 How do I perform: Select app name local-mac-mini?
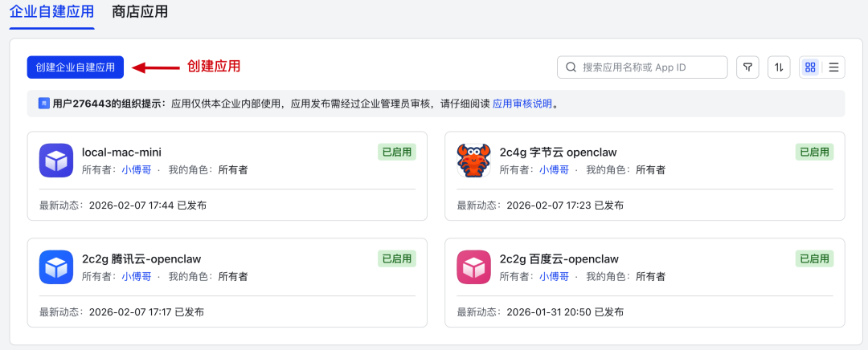pyautogui.click(x=122, y=152)
